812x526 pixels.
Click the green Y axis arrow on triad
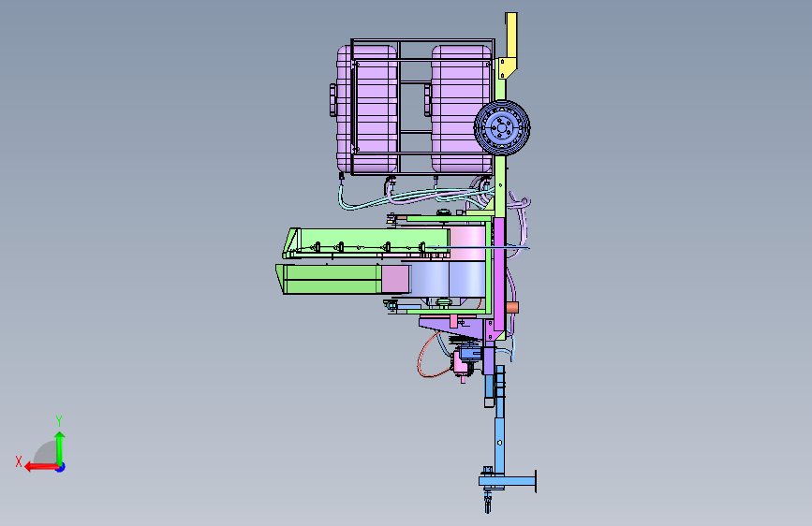coord(60,447)
